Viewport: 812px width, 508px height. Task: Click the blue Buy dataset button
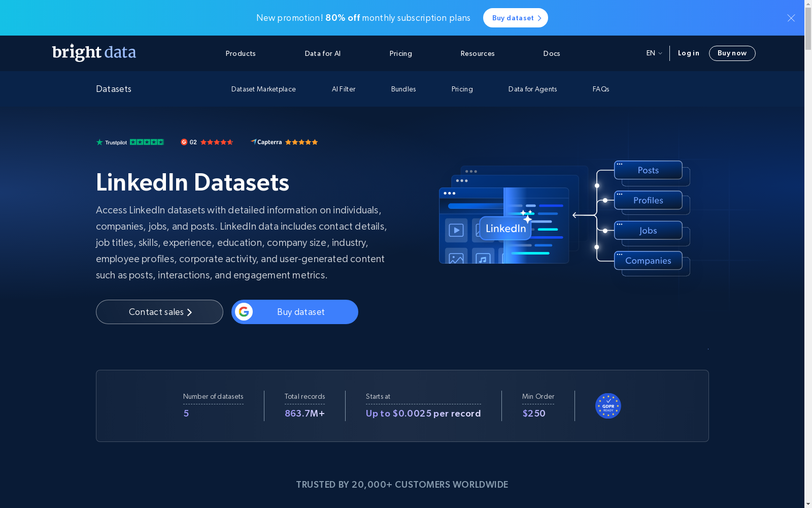tap(295, 312)
